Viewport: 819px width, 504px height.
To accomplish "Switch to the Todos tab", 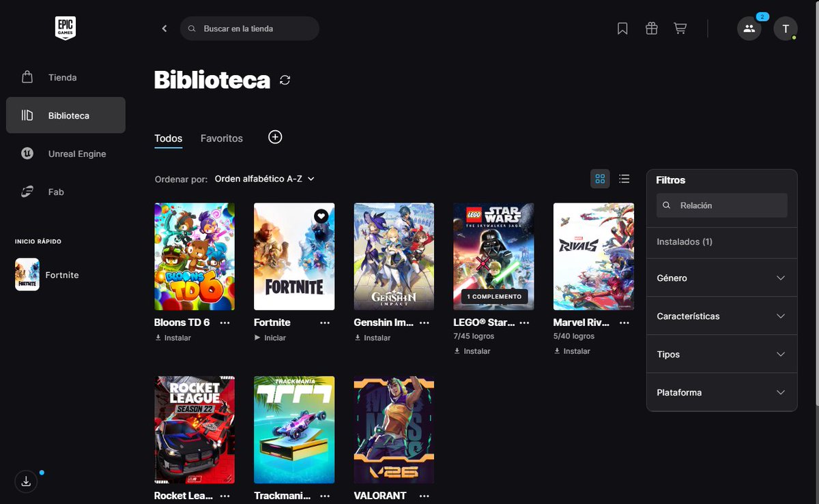I will (168, 138).
